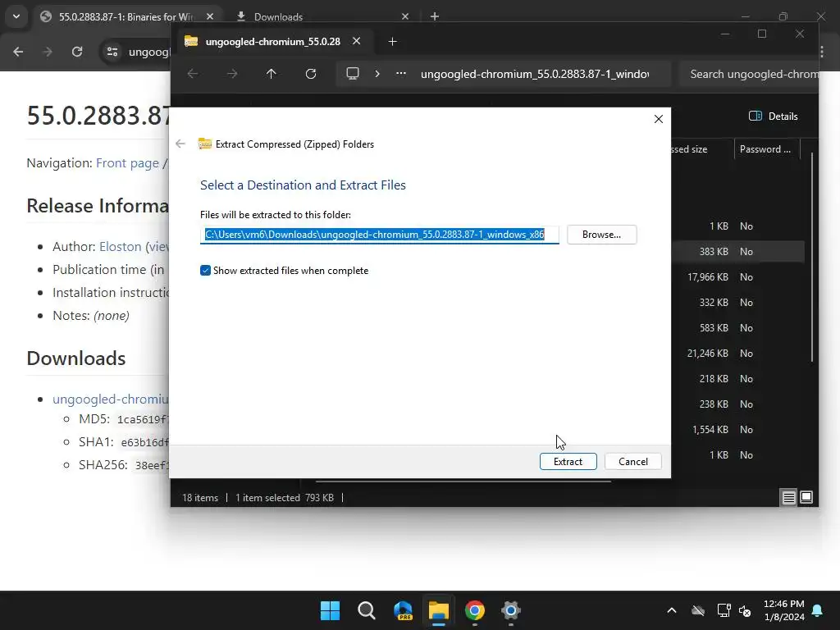840x630 pixels.
Task: Open Chrome from the taskbar
Action: (475, 610)
